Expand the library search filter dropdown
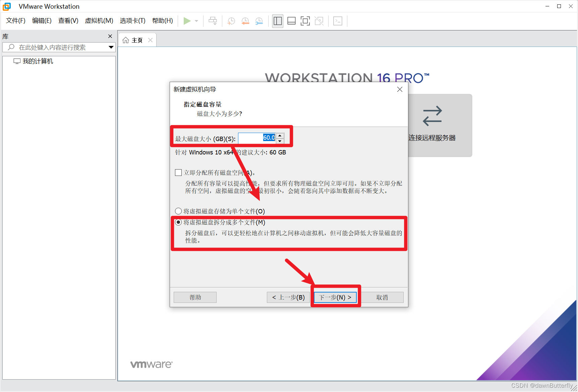The width and height of the screenshot is (578, 392). click(111, 47)
